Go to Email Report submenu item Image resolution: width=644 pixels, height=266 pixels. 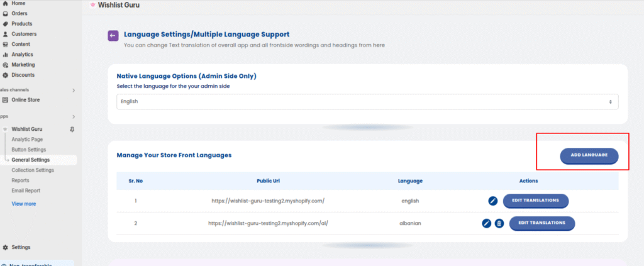[x=26, y=191]
